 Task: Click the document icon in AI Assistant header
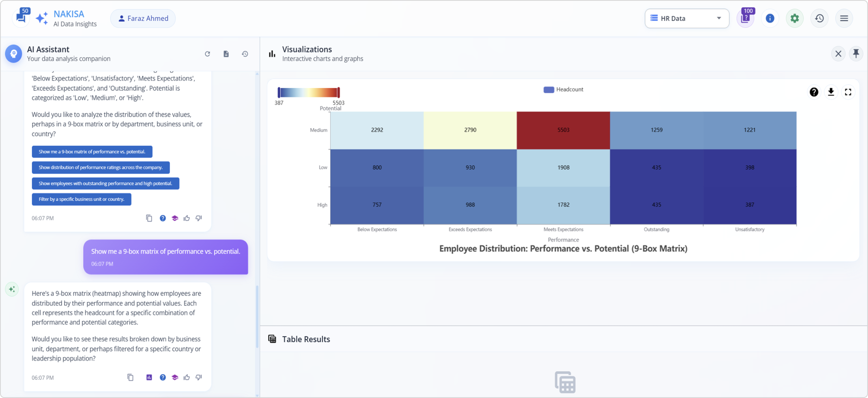pyautogui.click(x=226, y=54)
